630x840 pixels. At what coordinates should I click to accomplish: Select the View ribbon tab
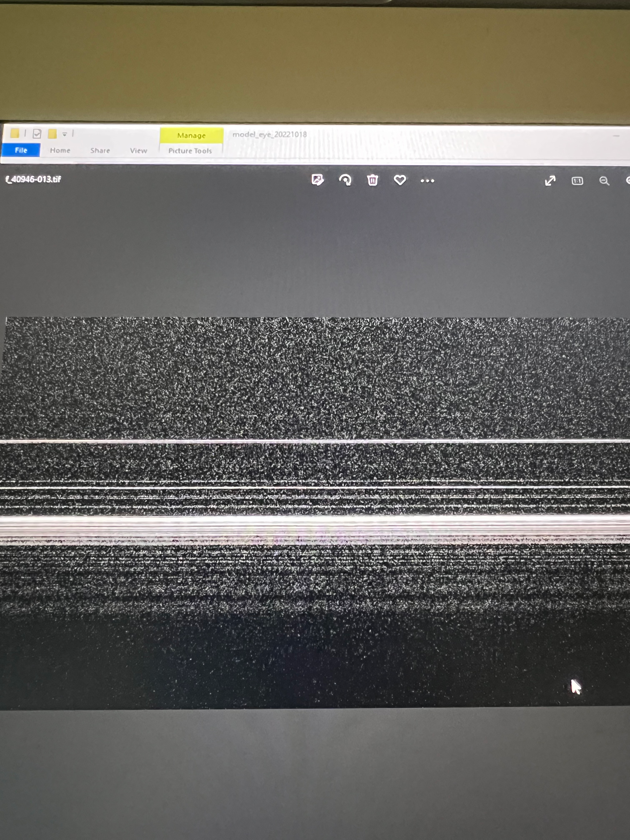point(138,151)
